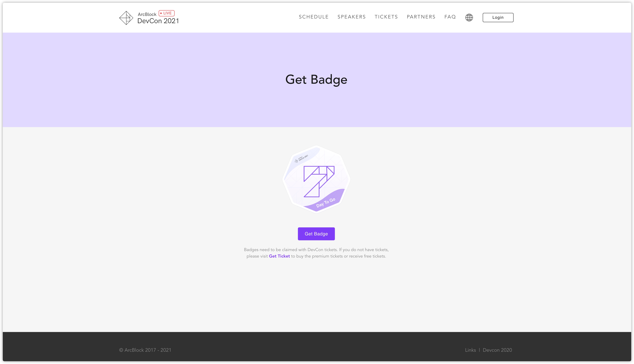This screenshot has width=634, height=364.
Task: Click the purple number 7 badge graphic
Action: click(319, 181)
